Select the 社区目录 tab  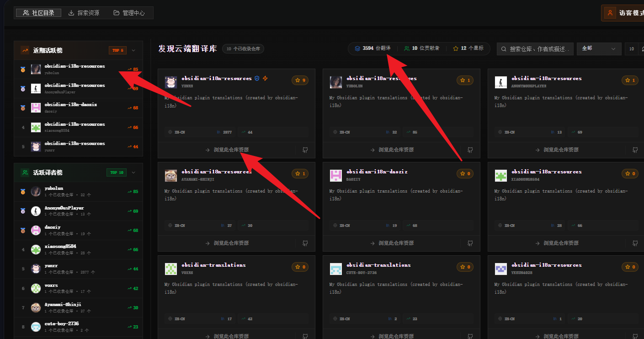(39, 13)
